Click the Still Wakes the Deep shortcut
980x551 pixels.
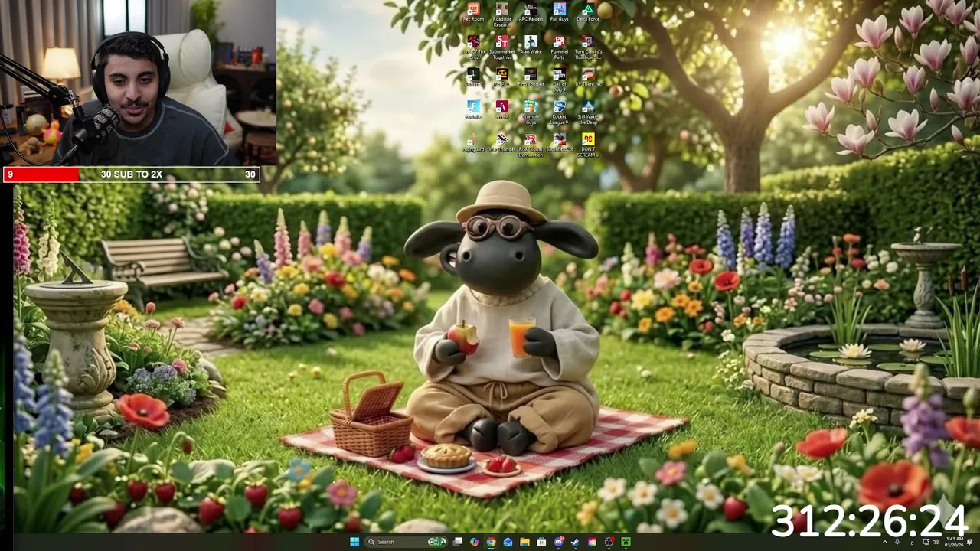[x=588, y=112]
